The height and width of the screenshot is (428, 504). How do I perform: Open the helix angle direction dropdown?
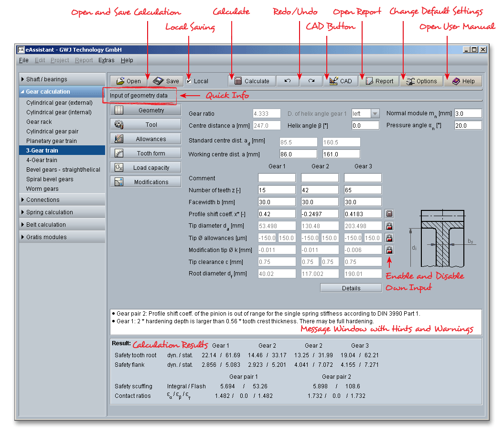coord(375,114)
